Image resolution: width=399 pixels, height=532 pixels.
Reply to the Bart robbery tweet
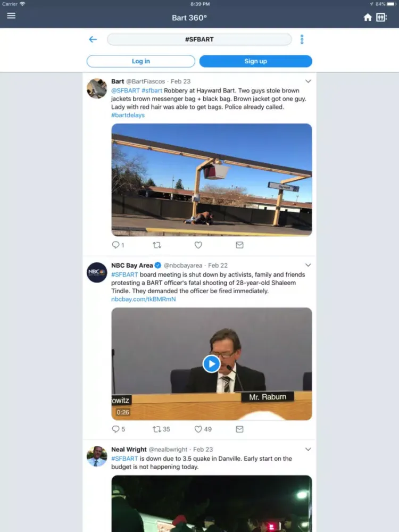click(115, 245)
